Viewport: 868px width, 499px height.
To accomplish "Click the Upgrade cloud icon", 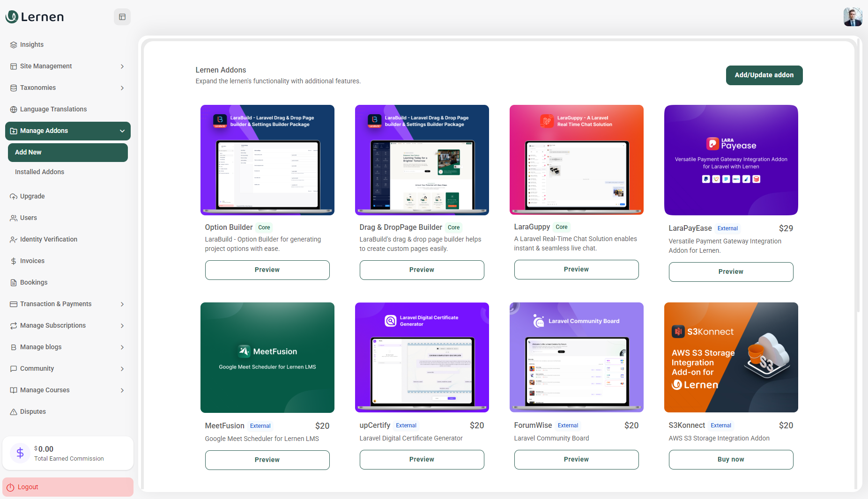I will [x=14, y=197].
